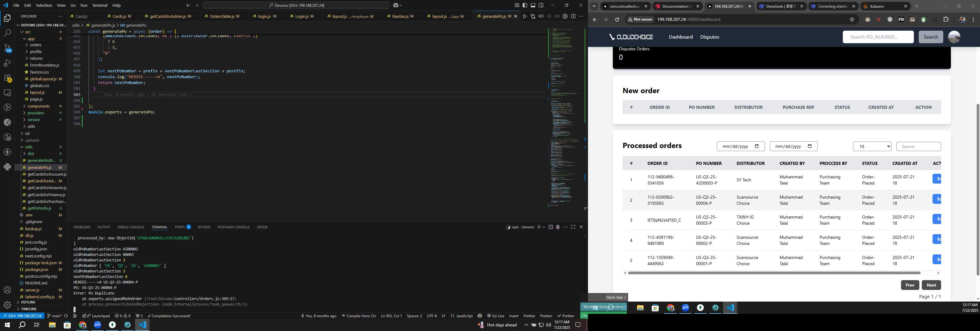Split the terminal panel
Screen dimensions: 980x331
551,227
